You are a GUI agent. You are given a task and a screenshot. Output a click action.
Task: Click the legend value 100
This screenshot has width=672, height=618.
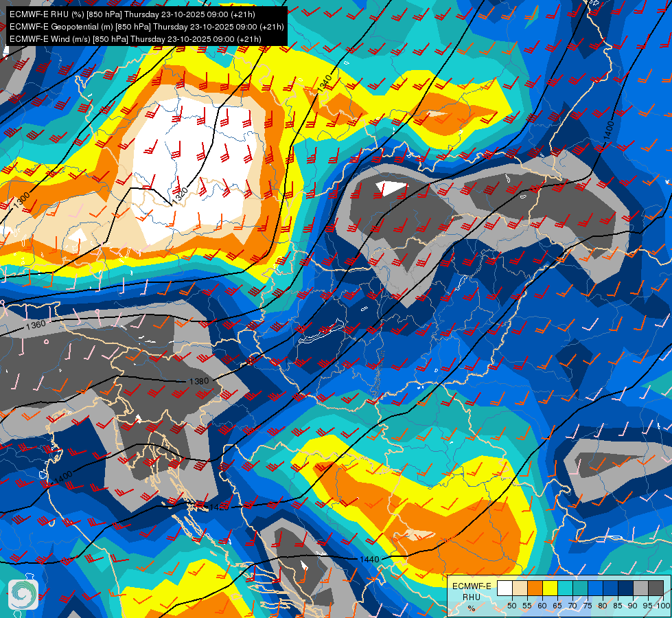click(x=664, y=606)
